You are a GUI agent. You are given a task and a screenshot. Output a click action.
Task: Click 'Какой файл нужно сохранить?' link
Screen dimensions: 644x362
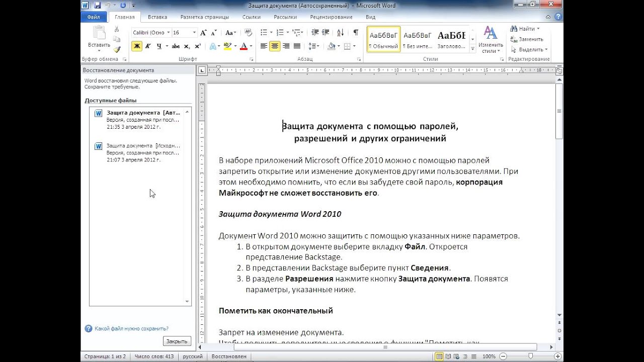[x=131, y=328]
